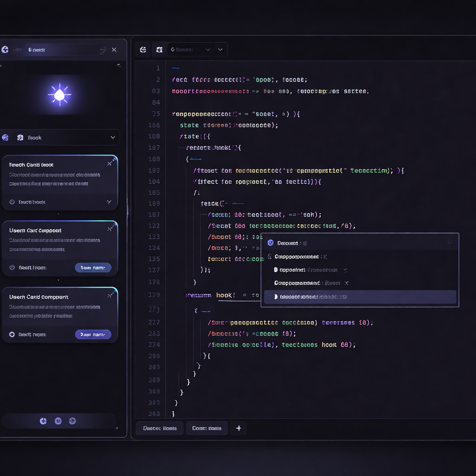Toggle the circle icon in first card footer
This screenshot has height=476, width=476.
(x=12, y=202)
